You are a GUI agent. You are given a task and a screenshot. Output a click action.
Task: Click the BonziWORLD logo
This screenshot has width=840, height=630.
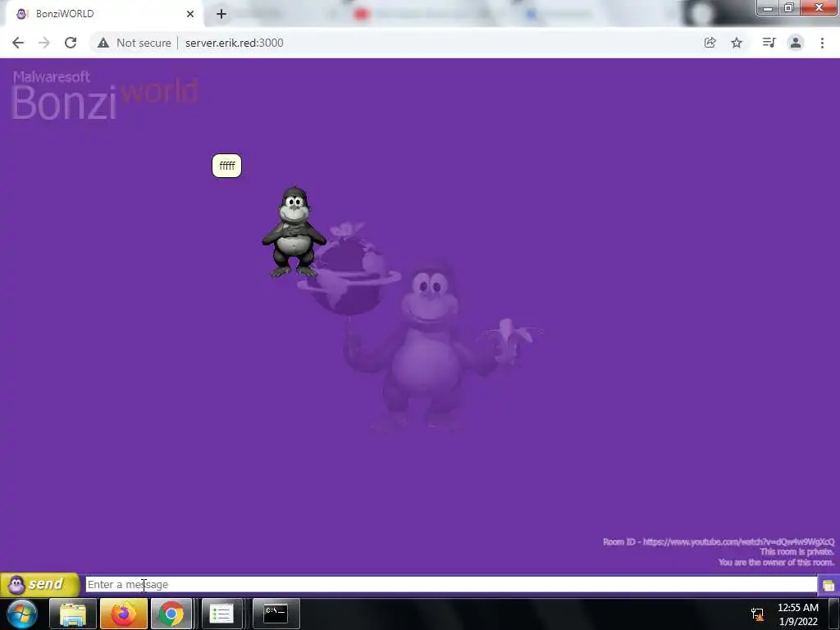coord(105,95)
